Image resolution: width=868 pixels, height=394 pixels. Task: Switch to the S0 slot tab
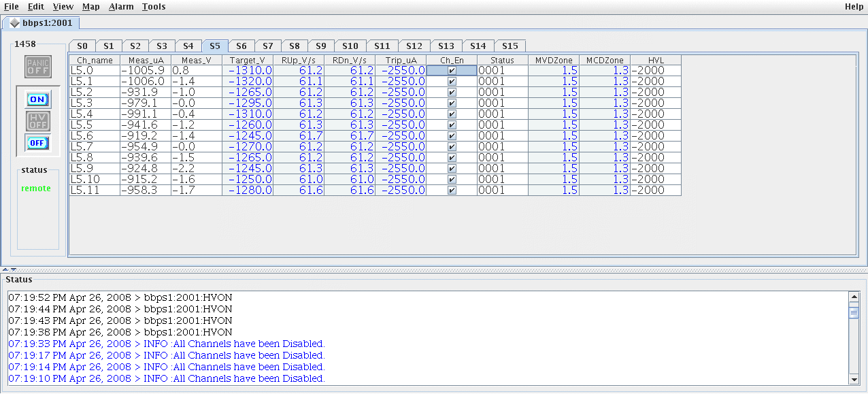(82, 46)
